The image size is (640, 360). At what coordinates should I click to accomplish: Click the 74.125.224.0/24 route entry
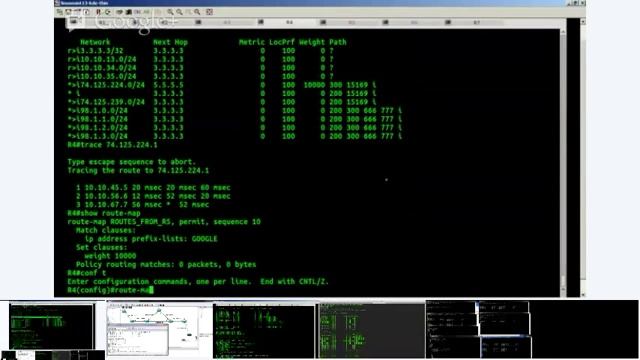click(222, 85)
